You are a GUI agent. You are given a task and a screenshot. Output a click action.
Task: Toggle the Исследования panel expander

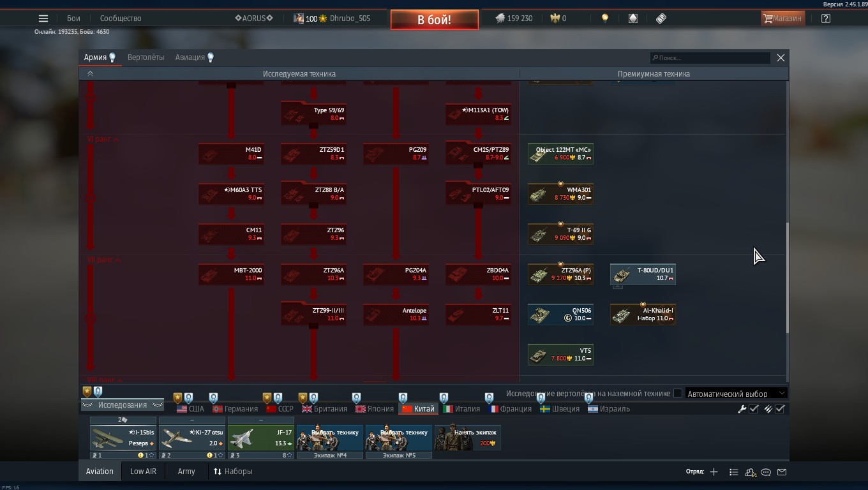[122, 405]
